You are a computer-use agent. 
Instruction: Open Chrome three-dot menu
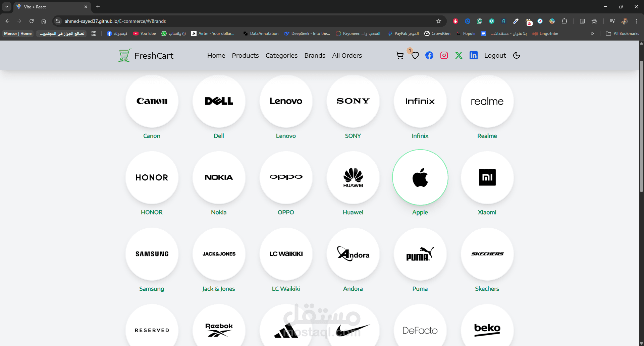point(636,21)
